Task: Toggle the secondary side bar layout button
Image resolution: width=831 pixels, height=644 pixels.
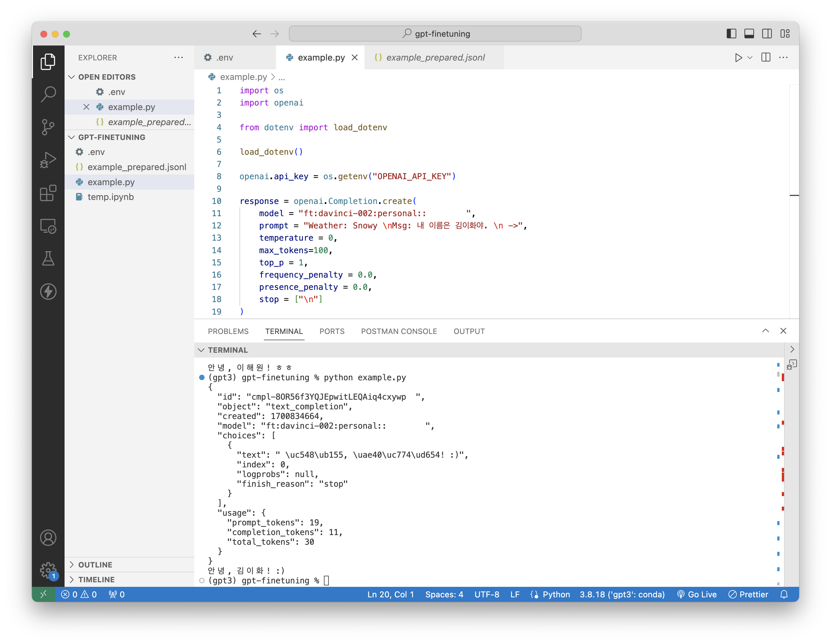Action: click(x=767, y=34)
